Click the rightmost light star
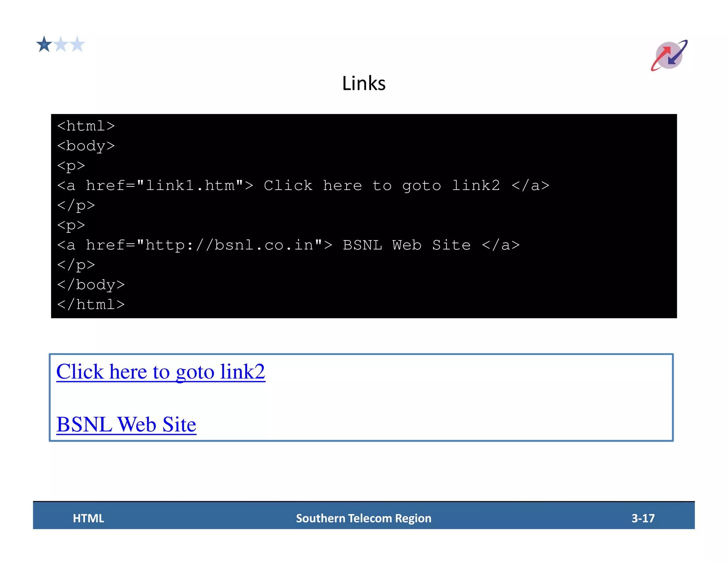 tap(77, 44)
